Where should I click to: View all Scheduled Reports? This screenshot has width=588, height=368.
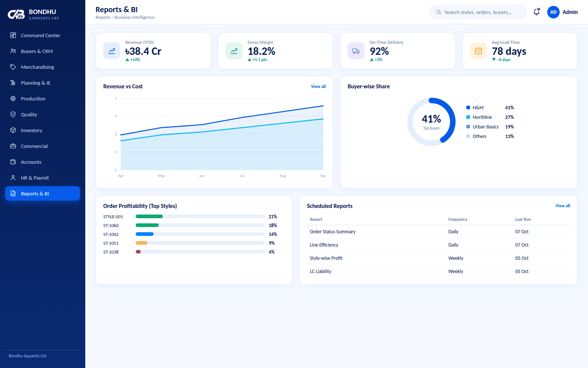click(563, 206)
